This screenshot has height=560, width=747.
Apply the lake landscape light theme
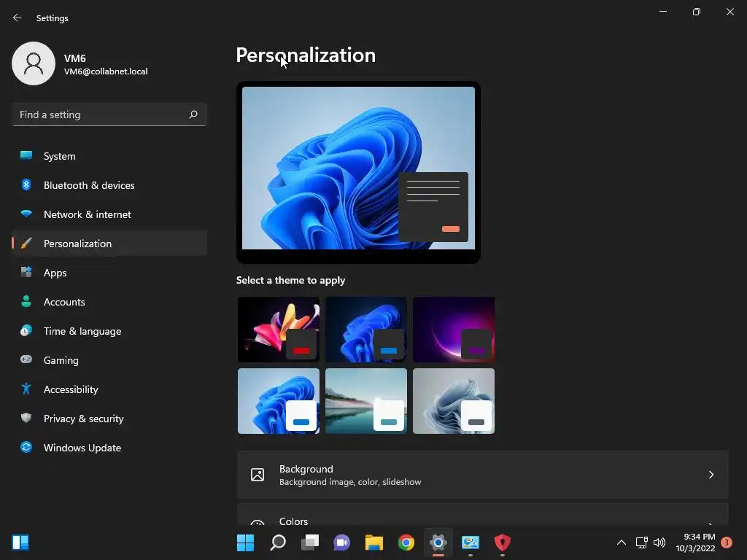tap(366, 401)
